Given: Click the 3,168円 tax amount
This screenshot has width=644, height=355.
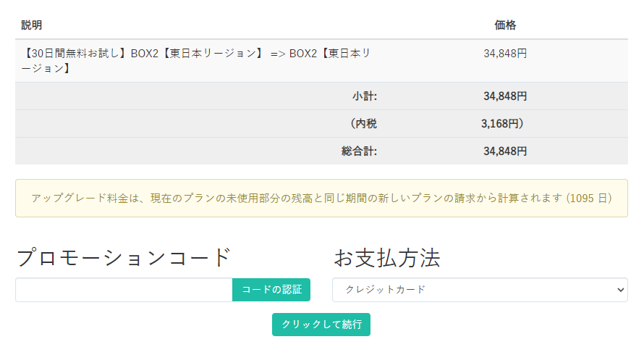Looking at the screenshot, I should 502,124.
